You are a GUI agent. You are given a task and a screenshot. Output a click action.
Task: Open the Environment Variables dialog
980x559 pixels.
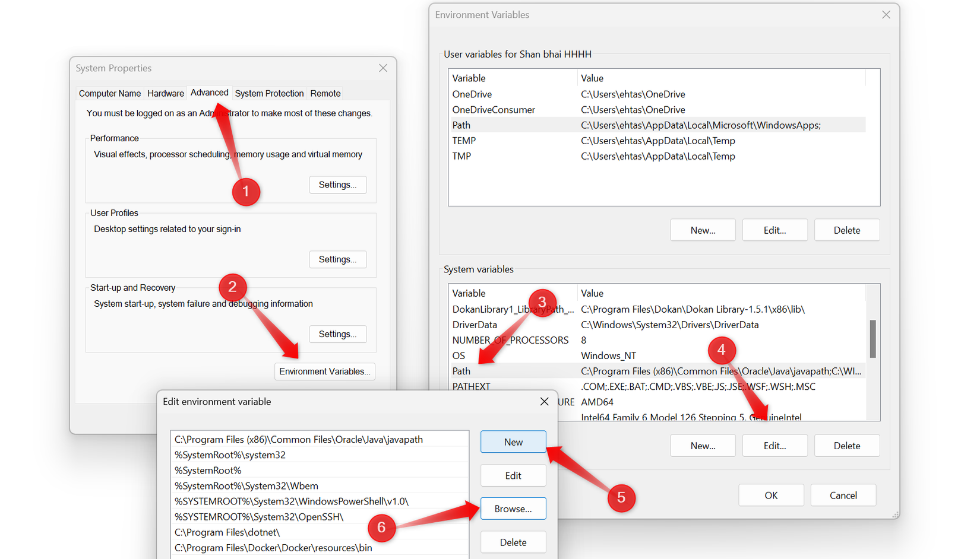click(x=324, y=371)
